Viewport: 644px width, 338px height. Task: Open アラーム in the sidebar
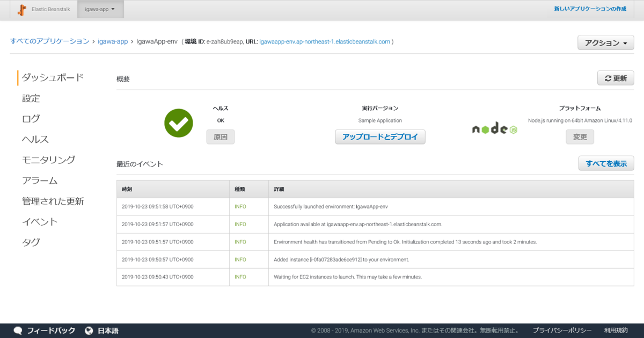point(40,181)
